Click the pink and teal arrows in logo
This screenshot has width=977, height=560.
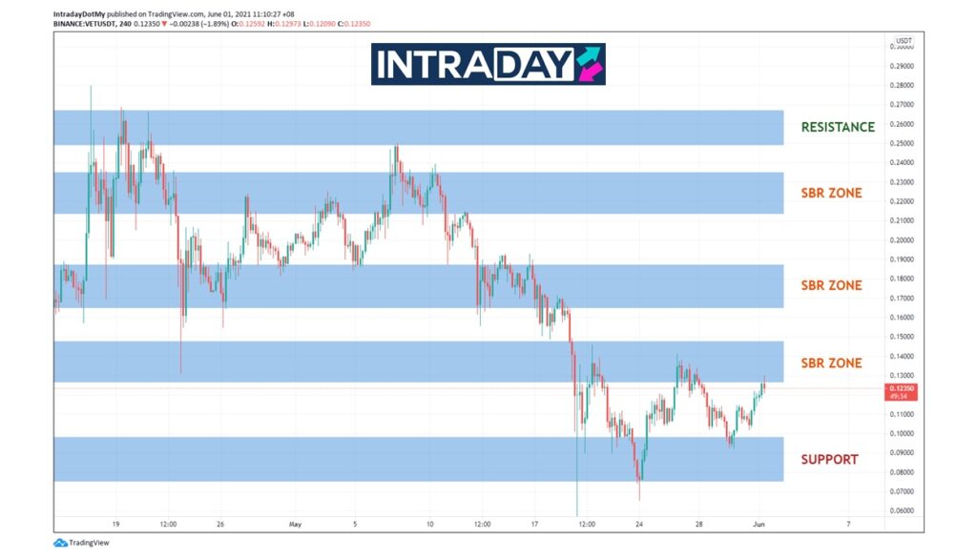(x=589, y=64)
